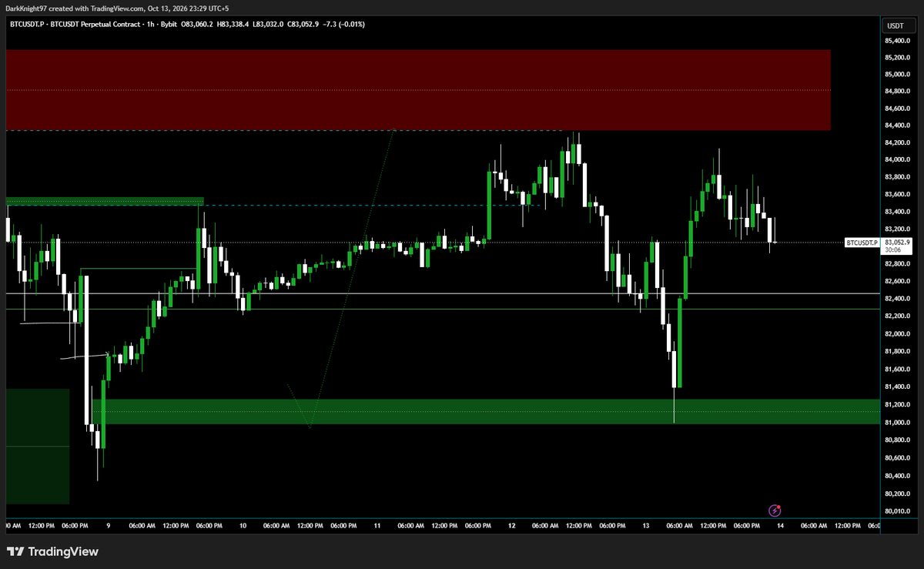Click the BTCUSDT.P last price tag

[862, 243]
